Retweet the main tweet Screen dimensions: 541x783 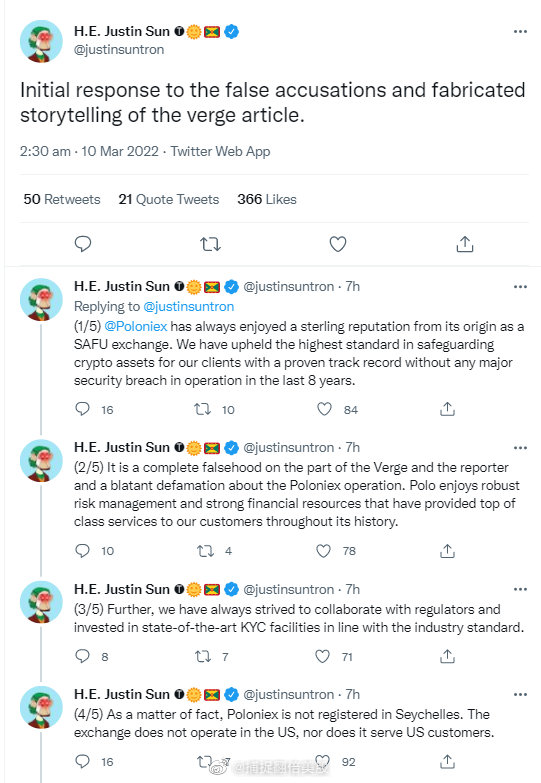pos(210,244)
